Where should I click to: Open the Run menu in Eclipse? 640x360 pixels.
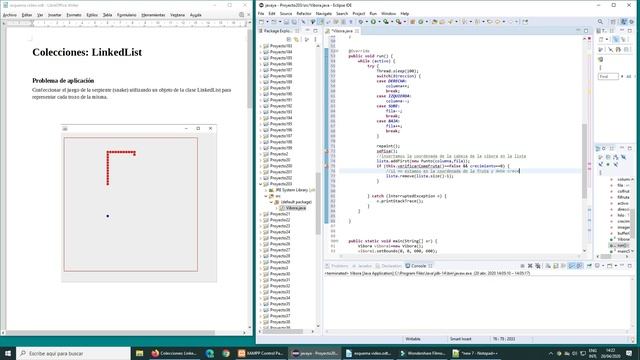pos(373,13)
